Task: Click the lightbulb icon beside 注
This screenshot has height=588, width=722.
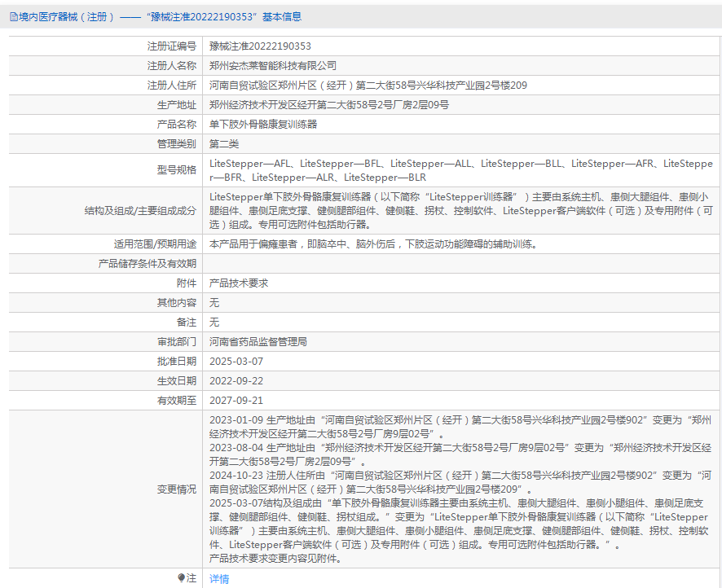Action: click(182, 578)
